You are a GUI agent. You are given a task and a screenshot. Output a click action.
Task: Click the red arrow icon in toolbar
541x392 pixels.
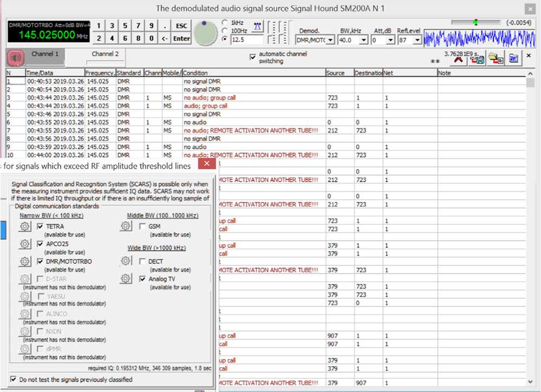458,59
